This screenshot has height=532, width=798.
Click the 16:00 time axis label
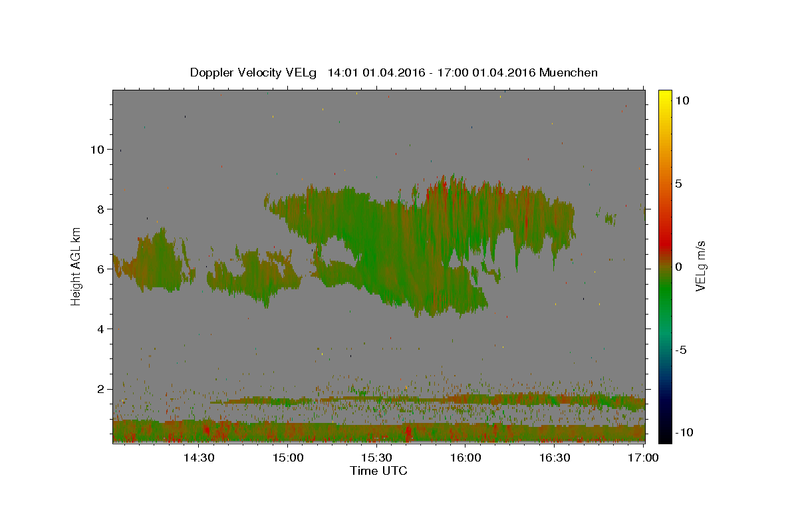tap(465, 458)
